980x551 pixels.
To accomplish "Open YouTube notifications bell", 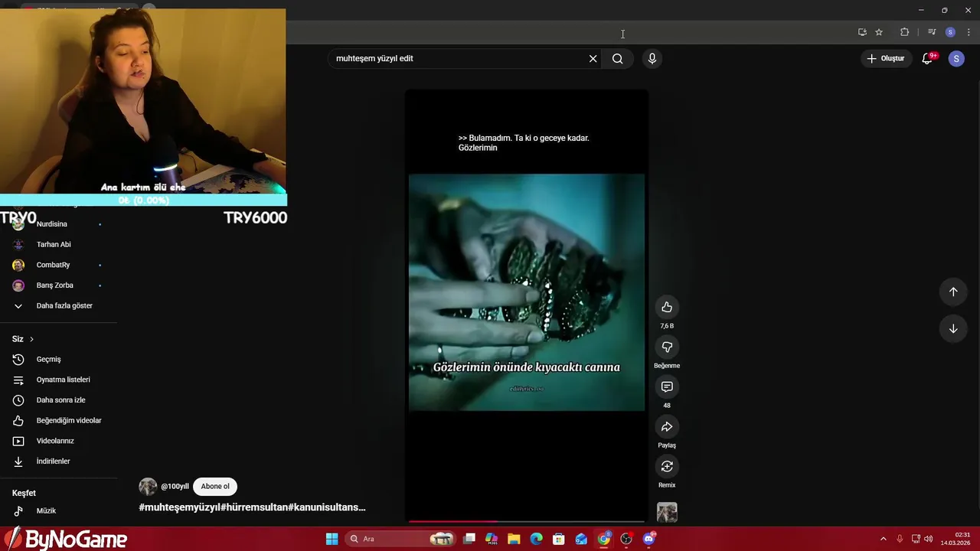I will [927, 58].
